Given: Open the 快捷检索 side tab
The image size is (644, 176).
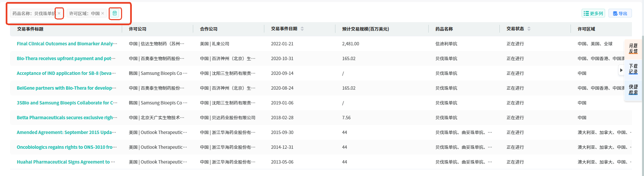Looking at the screenshot, I should (x=633, y=90).
